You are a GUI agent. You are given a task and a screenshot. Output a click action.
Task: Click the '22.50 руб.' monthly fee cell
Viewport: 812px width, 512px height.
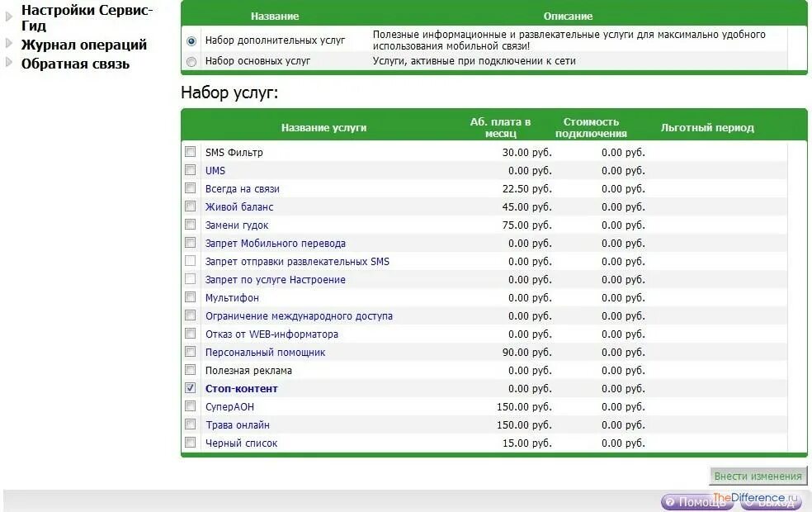526,188
